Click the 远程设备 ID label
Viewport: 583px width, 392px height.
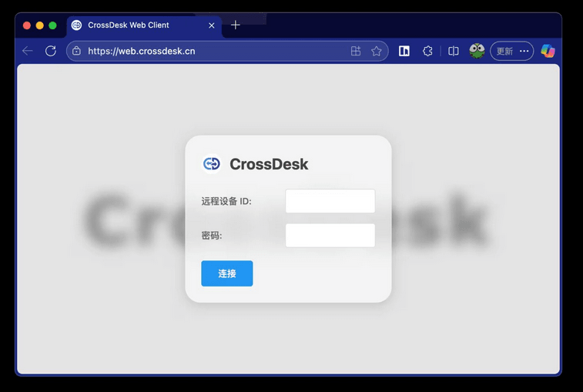pos(226,201)
